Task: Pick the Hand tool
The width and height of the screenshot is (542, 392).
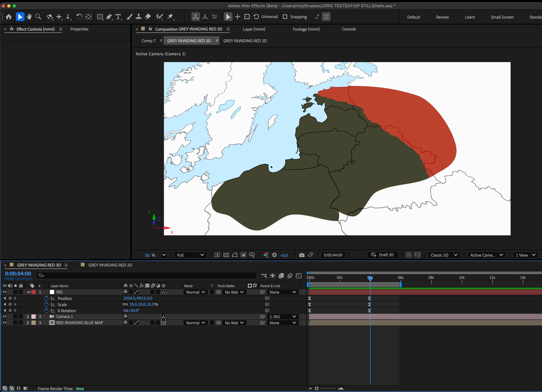Action: click(x=29, y=17)
